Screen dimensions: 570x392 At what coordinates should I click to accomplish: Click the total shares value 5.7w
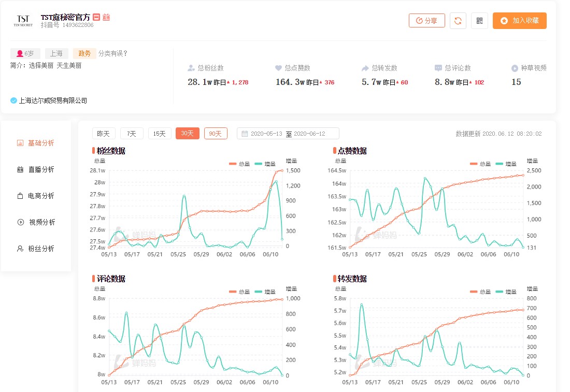[372, 82]
